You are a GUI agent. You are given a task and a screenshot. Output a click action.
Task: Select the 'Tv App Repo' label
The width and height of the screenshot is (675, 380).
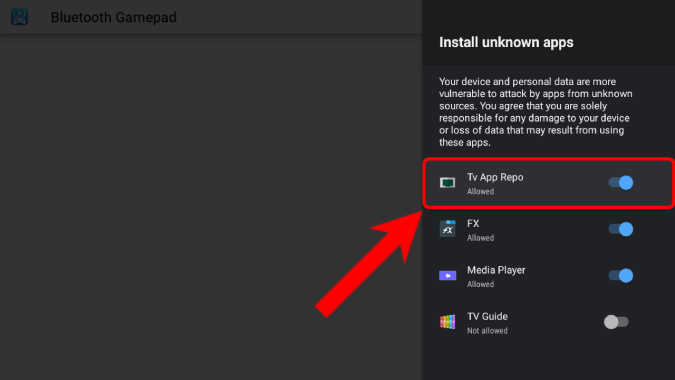(x=495, y=177)
